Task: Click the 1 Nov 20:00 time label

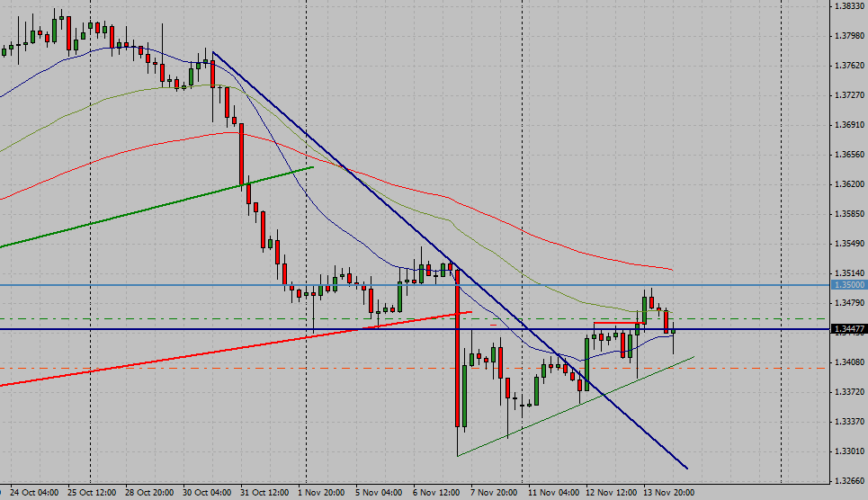Action: (321, 492)
